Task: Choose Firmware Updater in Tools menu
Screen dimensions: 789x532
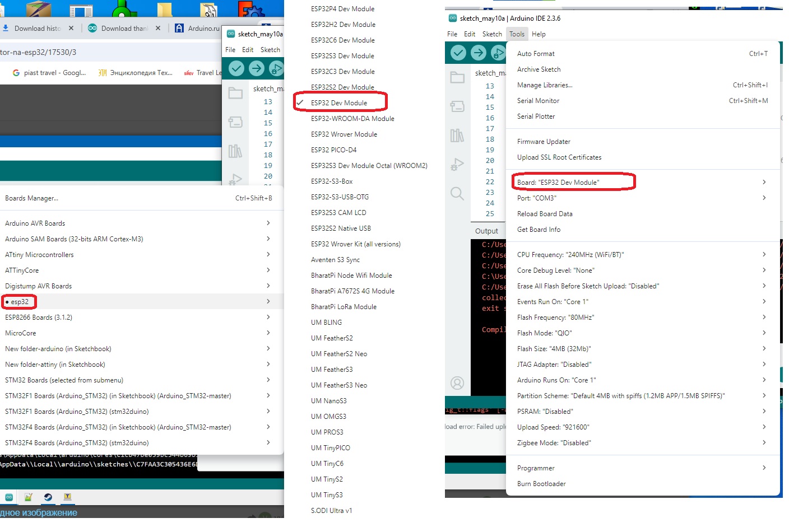Action: [x=643, y=142]
